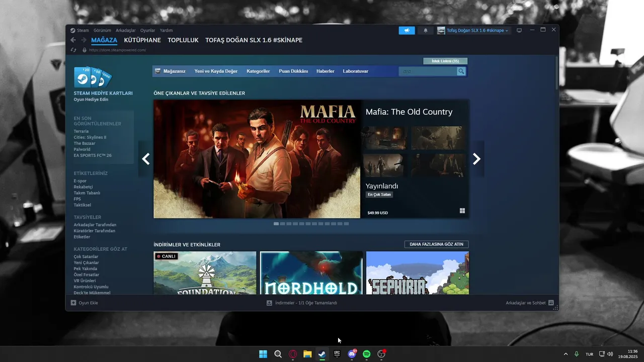Open the Arkadaşlar menu
Viewport: 644px width, 362px height.
point(126,31)
